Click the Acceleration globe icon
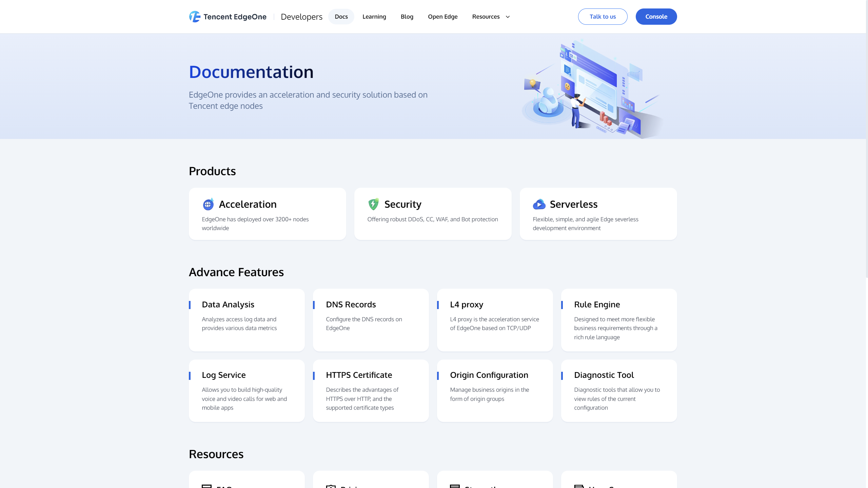 (x=208, y=204)
